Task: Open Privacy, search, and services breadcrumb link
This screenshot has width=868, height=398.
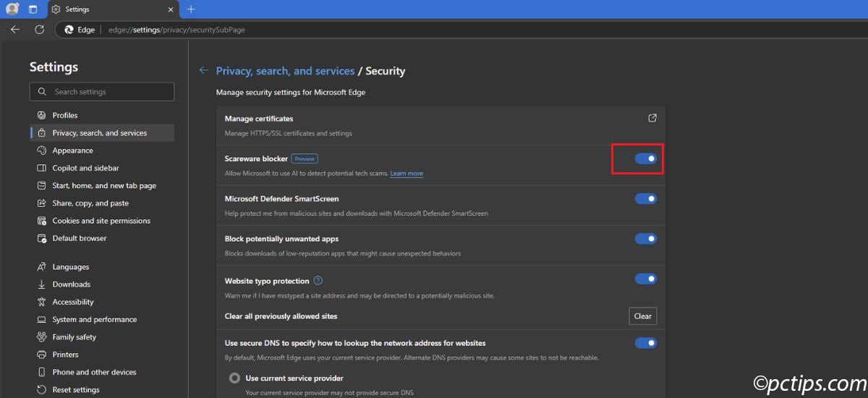Action: tap(285, 71)
